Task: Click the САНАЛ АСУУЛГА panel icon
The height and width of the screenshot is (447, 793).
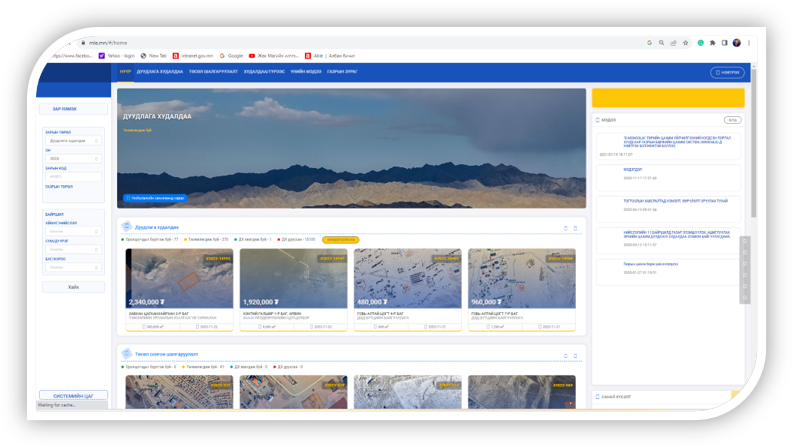Action: pyautogui.click(x=598, y=397)
